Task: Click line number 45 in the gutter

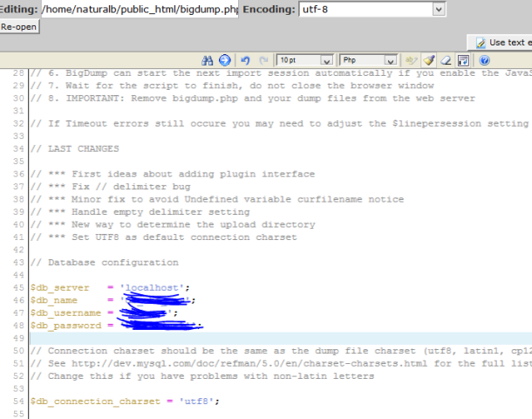Action: (18, 288)
